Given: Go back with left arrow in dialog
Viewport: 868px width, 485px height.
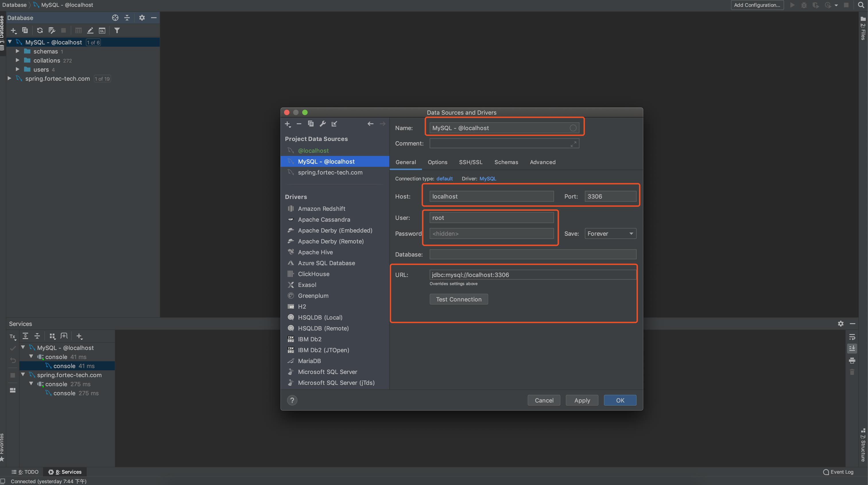Looking at the screenshot, I should pos(370,124).
